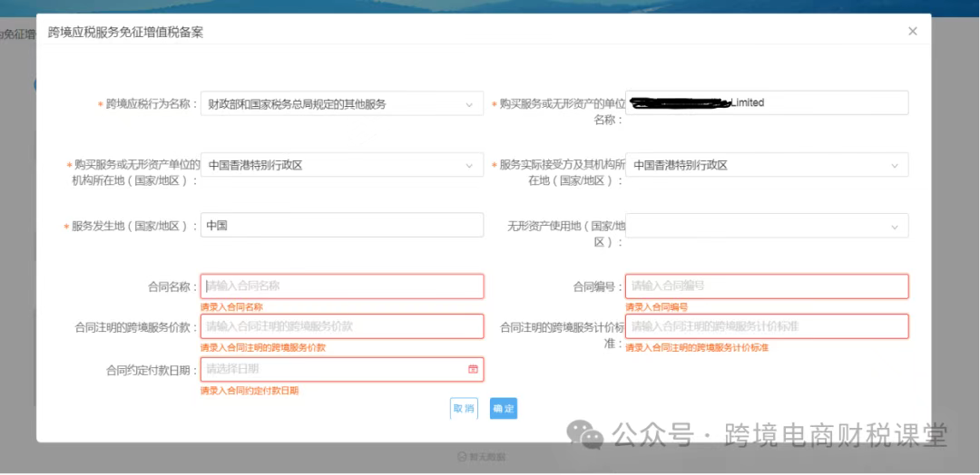Click the 购买服务或无形资产的单位名称 field
980x475 pixels.
click(x=767, y=103)
